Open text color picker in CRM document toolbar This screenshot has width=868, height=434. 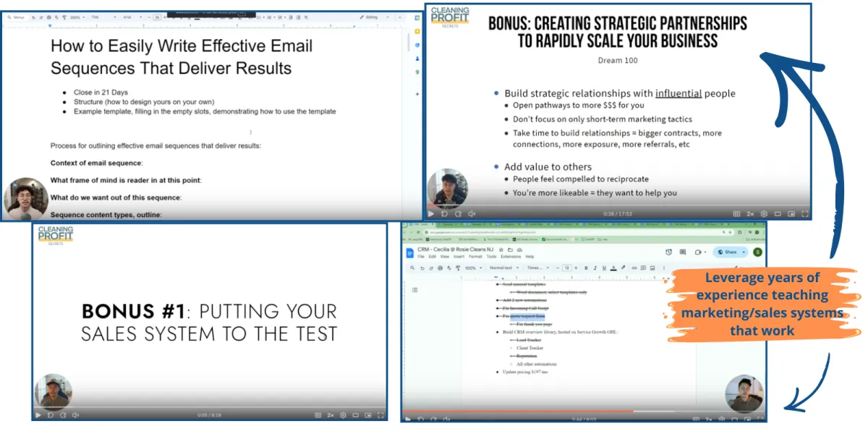(x=613, y=268)
